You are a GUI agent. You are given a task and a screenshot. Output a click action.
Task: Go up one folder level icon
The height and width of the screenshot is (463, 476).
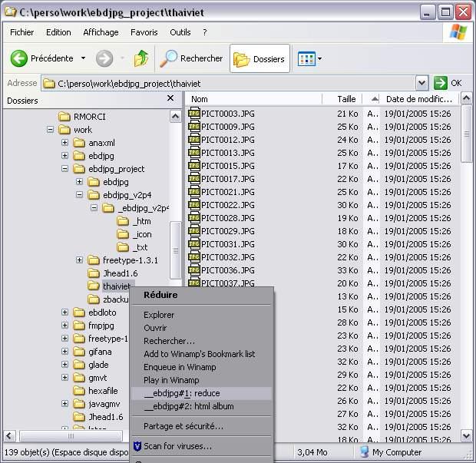coord(141,58)
